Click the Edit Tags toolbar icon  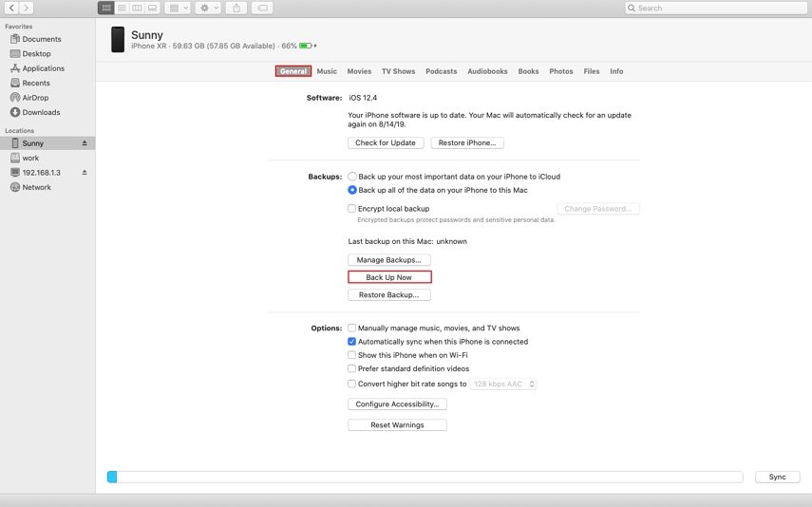262,8
